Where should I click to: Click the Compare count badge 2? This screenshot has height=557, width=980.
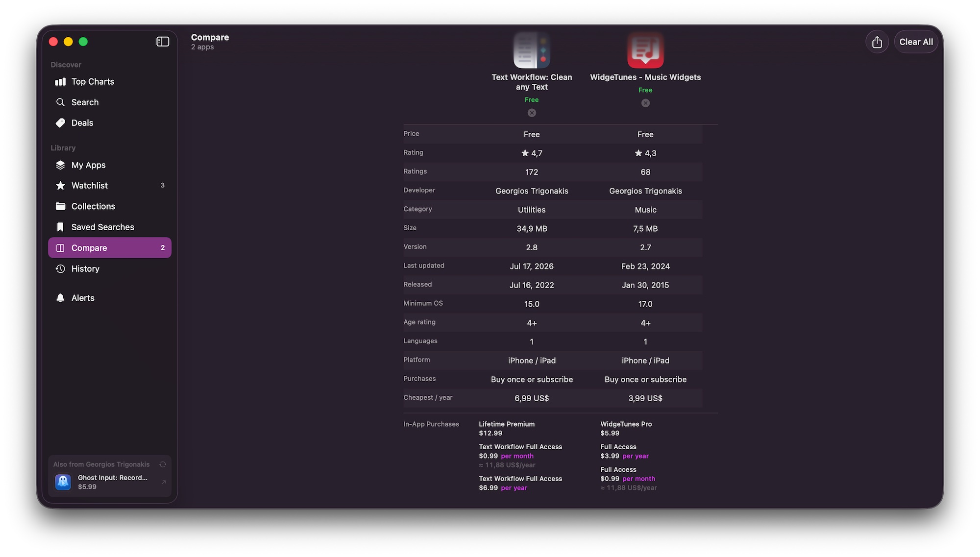(x=163, y=248)
